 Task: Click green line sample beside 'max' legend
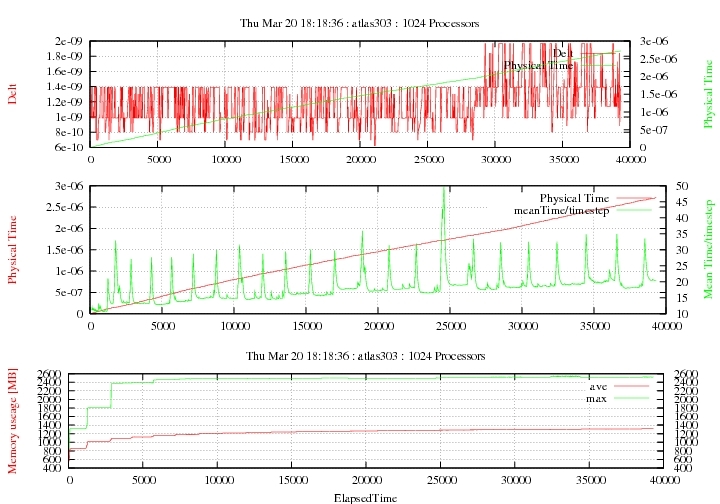(631, 398)
